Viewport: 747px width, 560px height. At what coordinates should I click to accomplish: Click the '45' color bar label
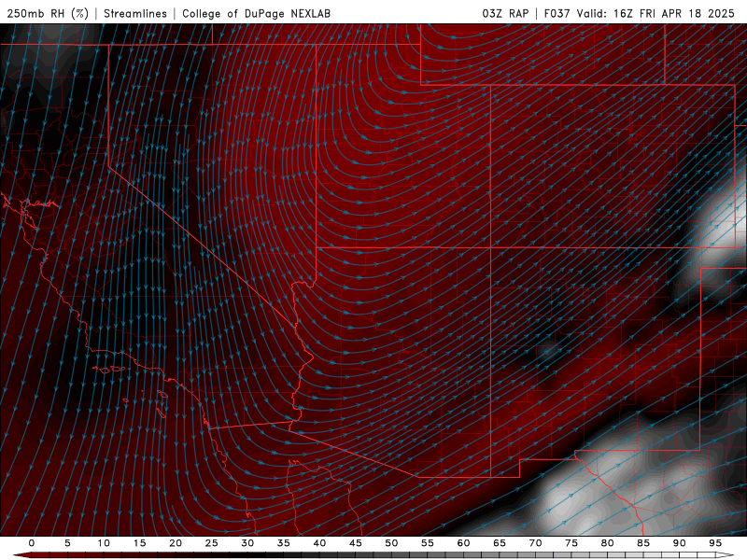point(356,543)
